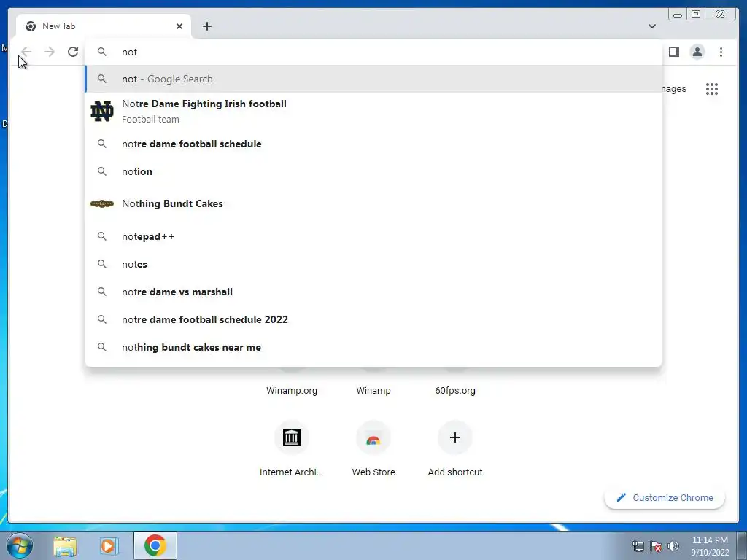The height and width of the screenshot is (560, 747).
Task: Click the taskbar clock showing 11:14 PM
Action: coord(710,546)
